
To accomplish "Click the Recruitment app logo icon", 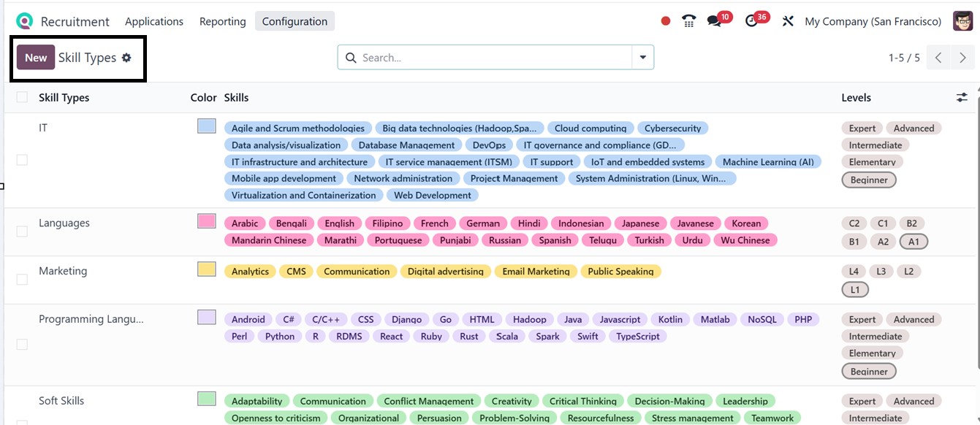I will point(25,21).
